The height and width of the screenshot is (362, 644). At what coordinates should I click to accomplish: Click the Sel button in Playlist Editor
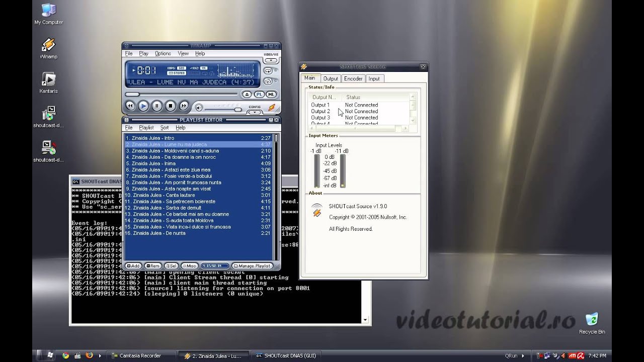point(172,266)
